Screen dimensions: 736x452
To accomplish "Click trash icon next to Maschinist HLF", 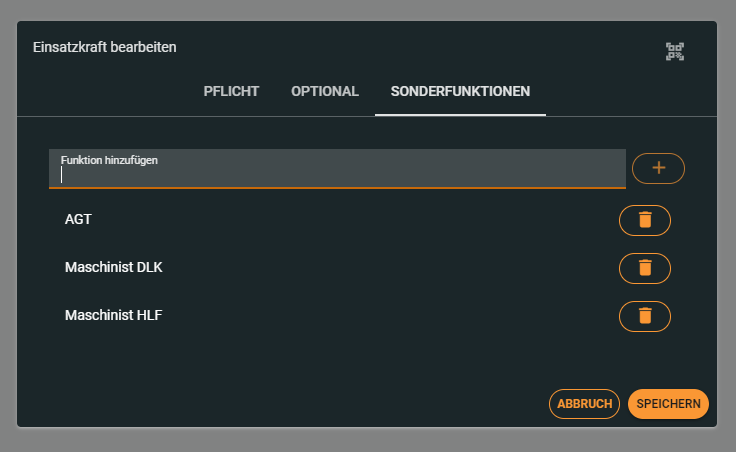I will (x=645, y=316).
